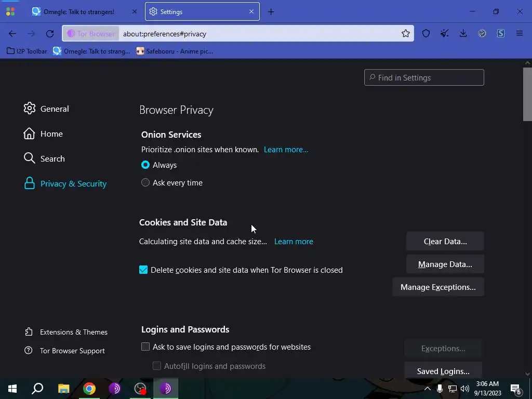Open the multicolor apps icon at top-left
The height and width of the screenshot is (399, 532).
pos(10,11)
